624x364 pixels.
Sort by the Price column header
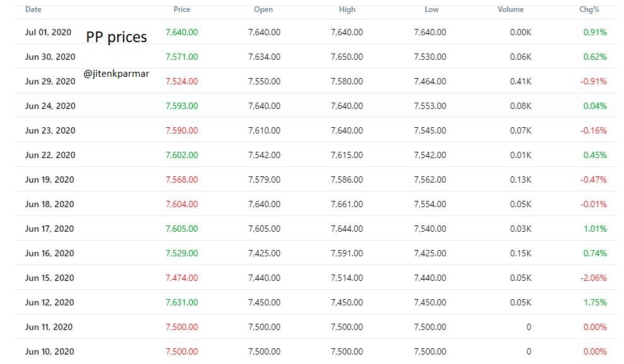182,9
